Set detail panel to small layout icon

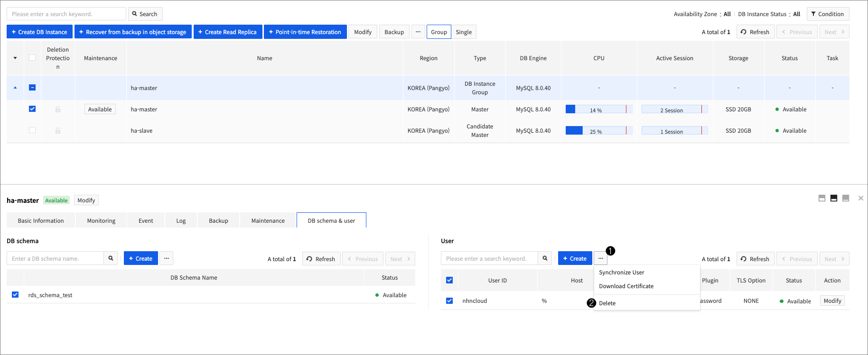(x=822, y=198)
